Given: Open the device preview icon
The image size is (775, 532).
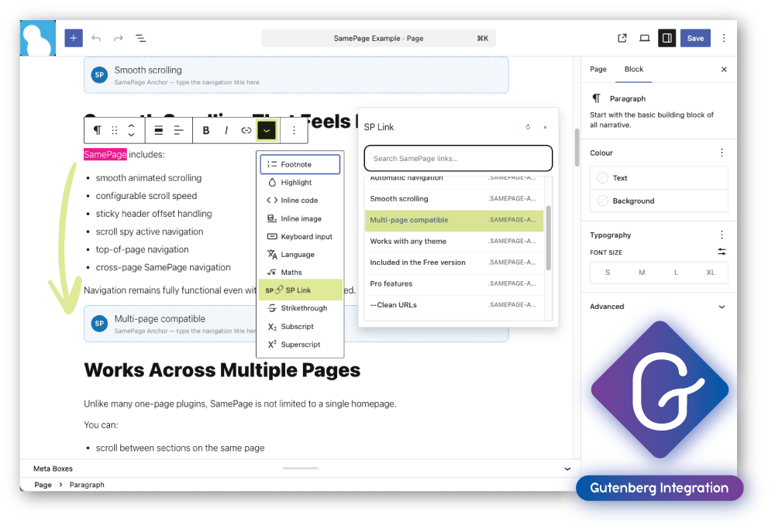Looking at the screenshot, I should pyautogui.click(x=645, y=38).
